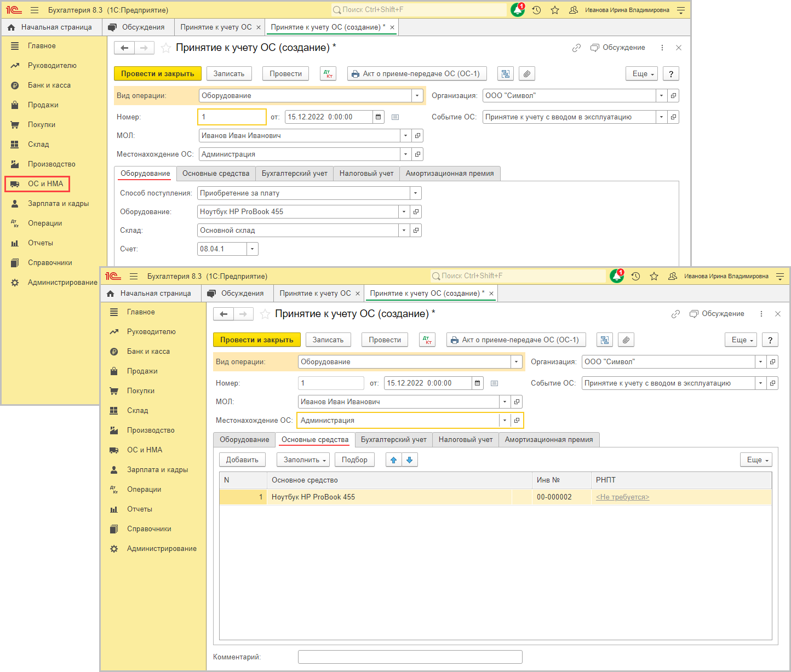
Task: Click inventory number 00-000002 cell
Action: click(561, 497)
